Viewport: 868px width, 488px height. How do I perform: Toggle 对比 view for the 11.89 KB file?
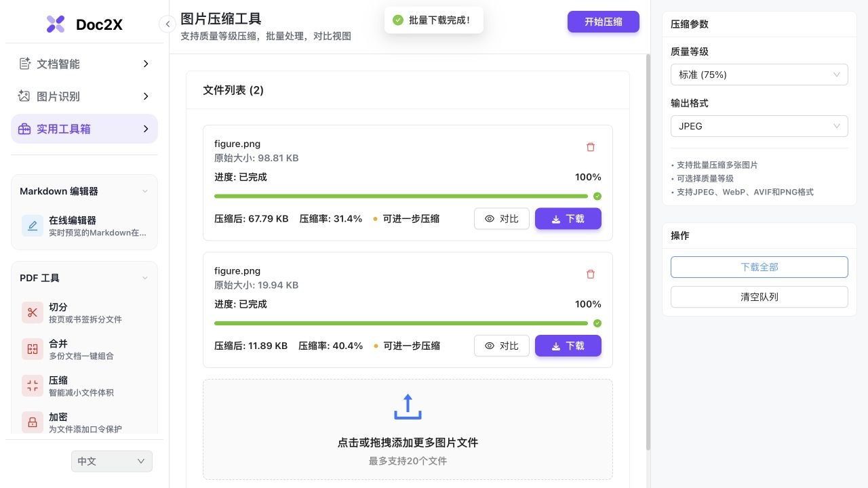click(502, 346)
